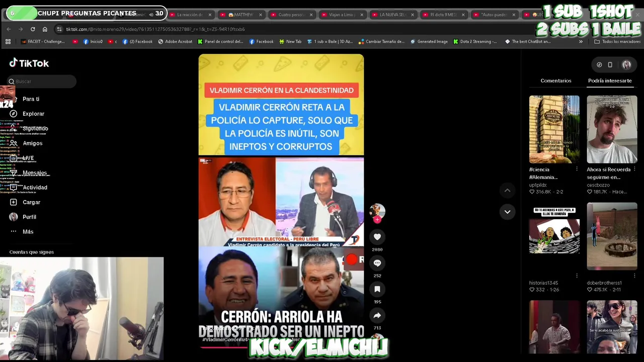This screenshot has width=644, height=362.
Task: Open options menu for cescbozzo video
Action: click(634, 169)
